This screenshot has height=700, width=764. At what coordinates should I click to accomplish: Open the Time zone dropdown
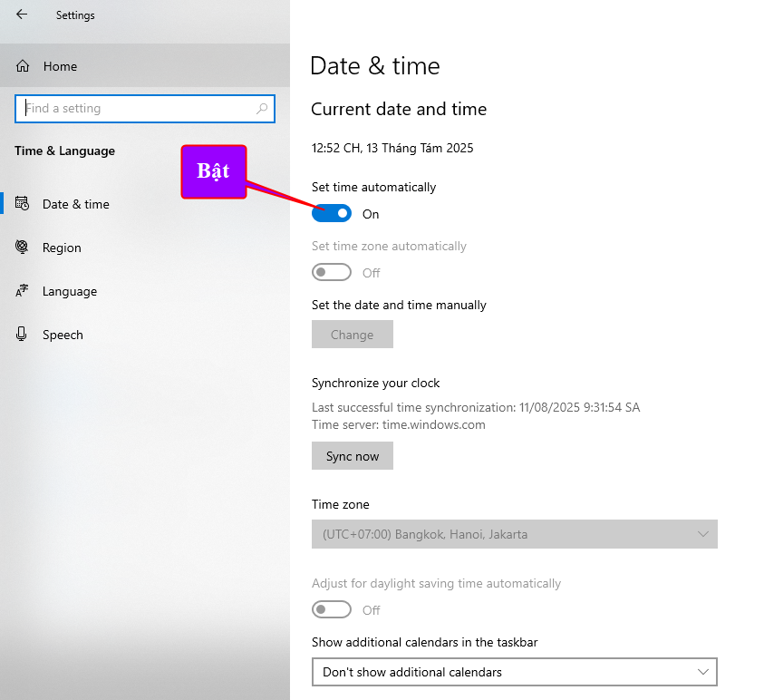pos(514,534)
